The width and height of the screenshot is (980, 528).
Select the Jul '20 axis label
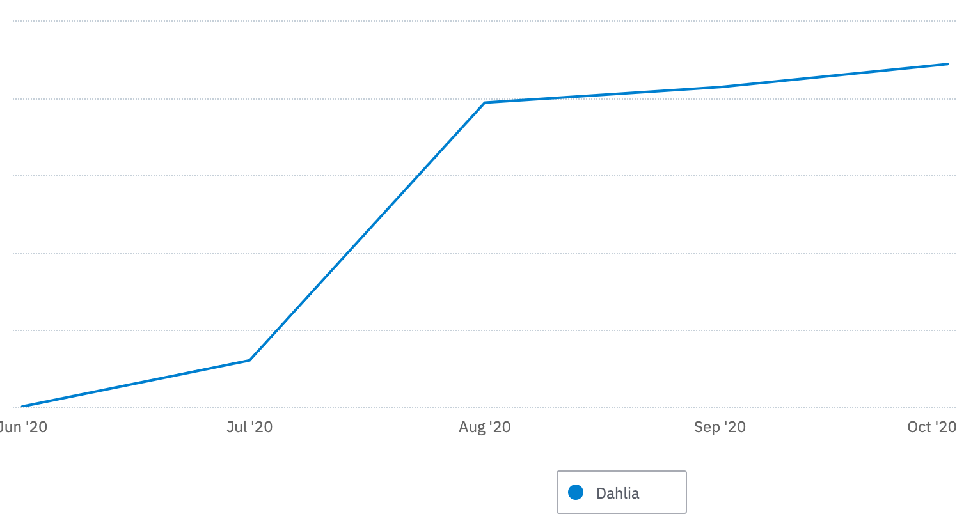pos(249,427)
